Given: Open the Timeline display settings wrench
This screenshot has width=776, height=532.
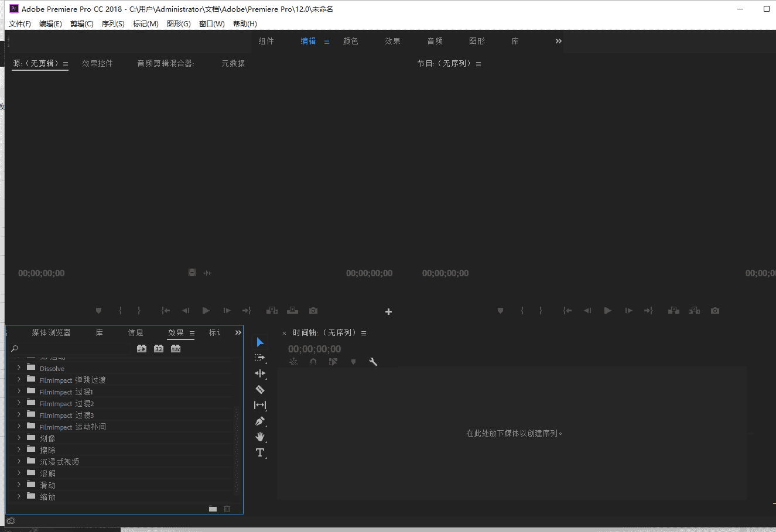Looking at the screenshot, I should point(373,361).
